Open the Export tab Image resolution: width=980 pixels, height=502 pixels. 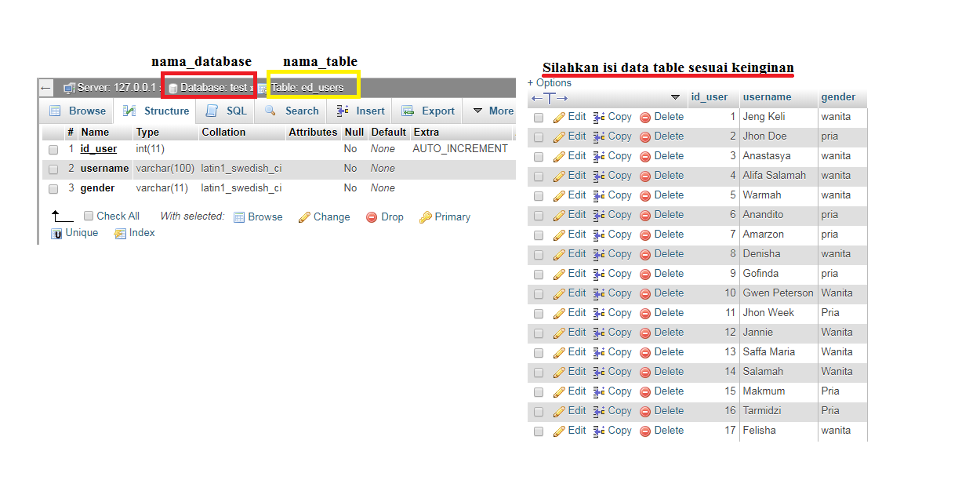click(428, 111)
